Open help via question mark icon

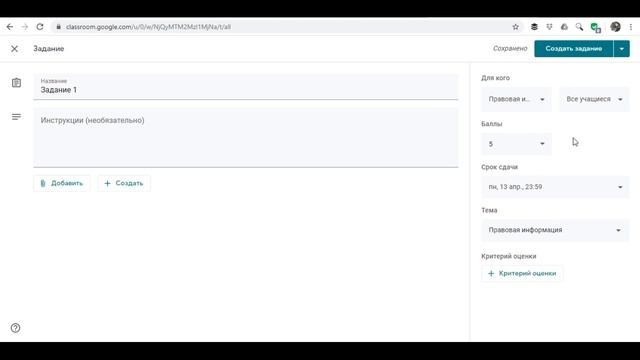coord(16,328)
